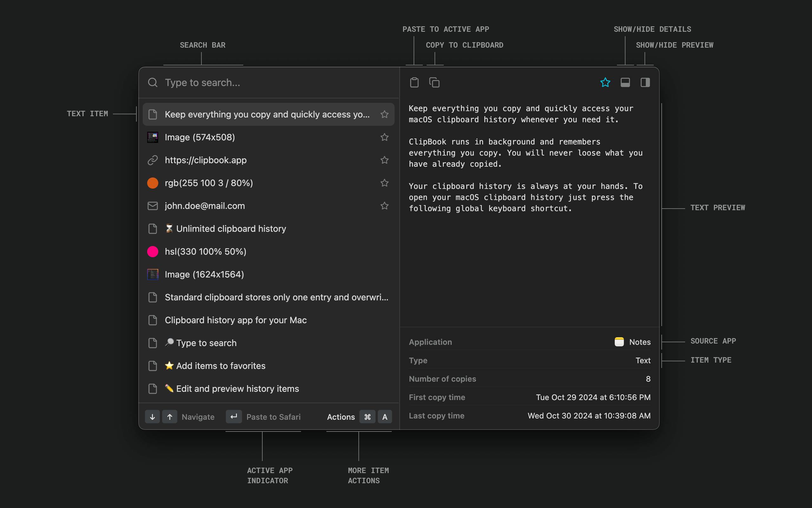Click the 'Notes' application name

pyautogui.click(x=640, y=342)
